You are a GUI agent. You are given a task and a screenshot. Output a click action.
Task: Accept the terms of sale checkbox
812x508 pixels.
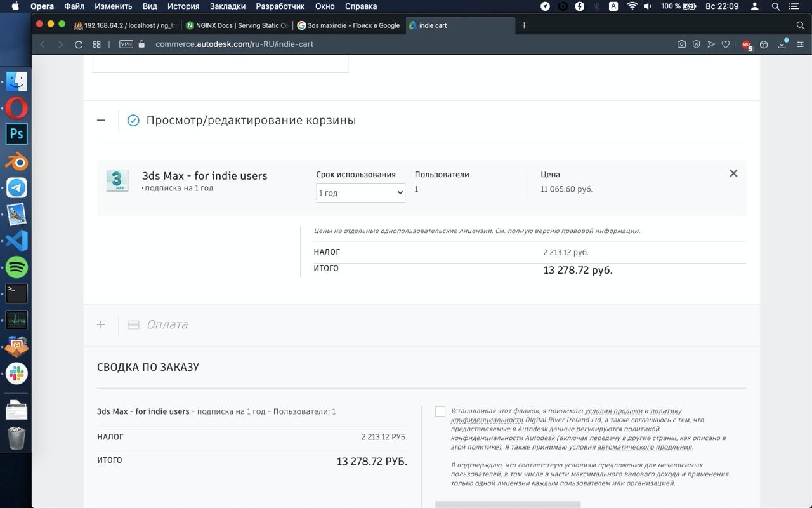tap(440, 411)
